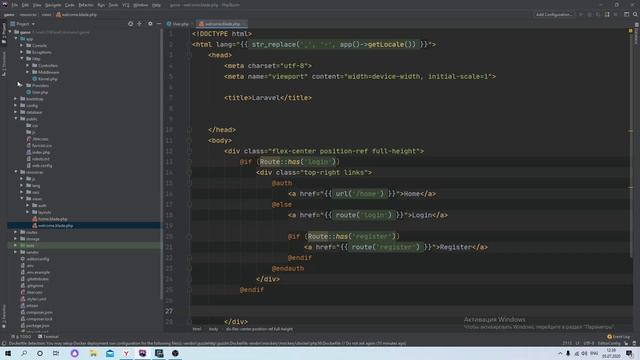Expand the Middleware folder
640x360 pixels.
tap(28, 72)
